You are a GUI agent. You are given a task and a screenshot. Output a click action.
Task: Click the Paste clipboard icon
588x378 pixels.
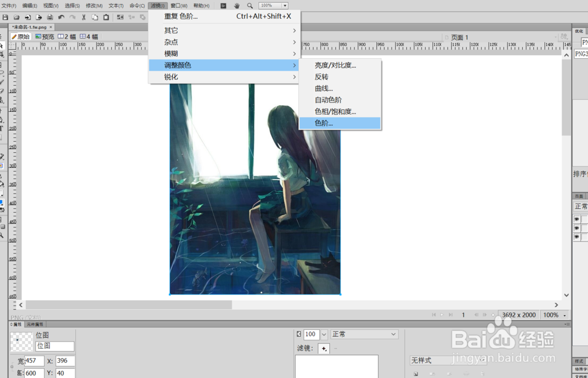click(x=106, y=17)
